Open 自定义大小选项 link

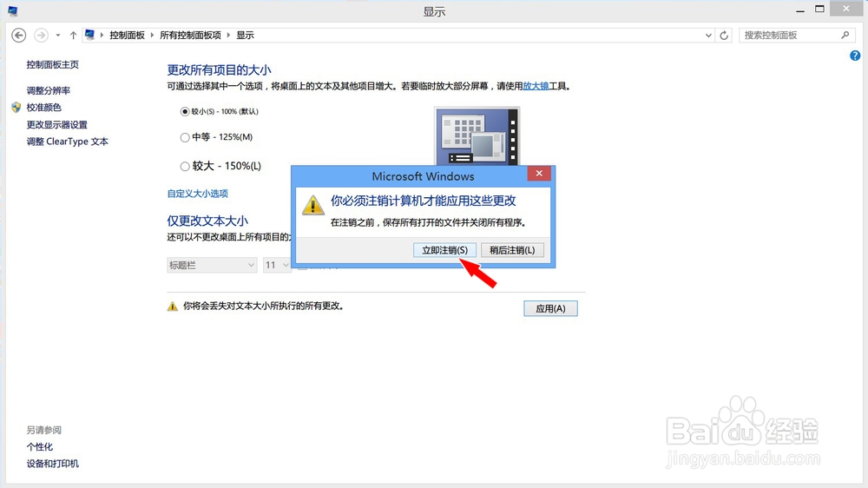(x=198, y=194)
